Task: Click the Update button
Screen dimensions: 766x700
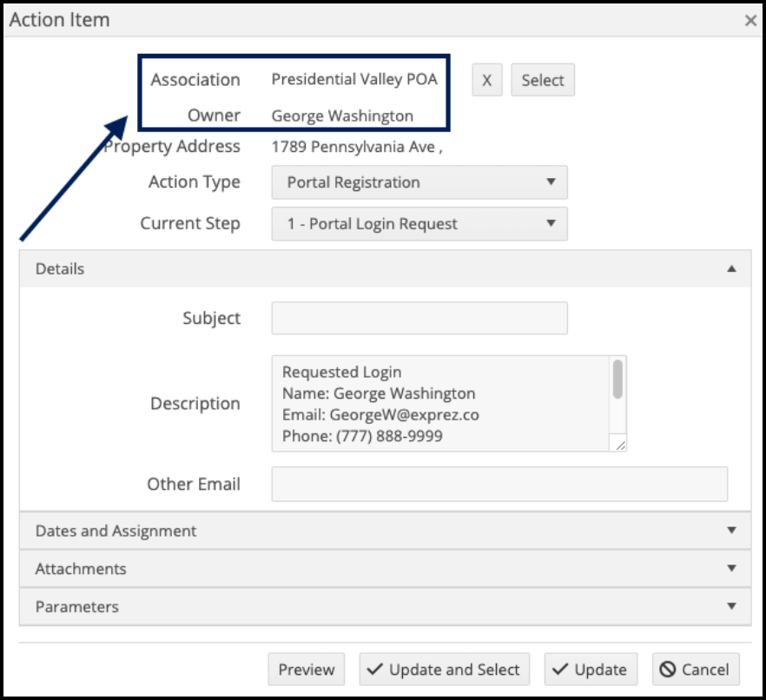Action: pyautogui.click(x=591, y=670)
